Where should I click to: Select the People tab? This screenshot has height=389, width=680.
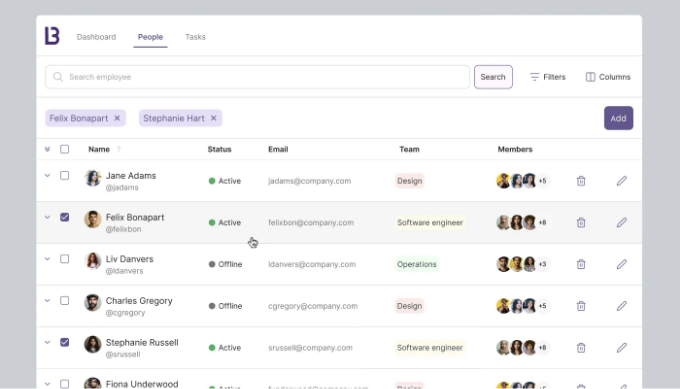coord(150,37)
